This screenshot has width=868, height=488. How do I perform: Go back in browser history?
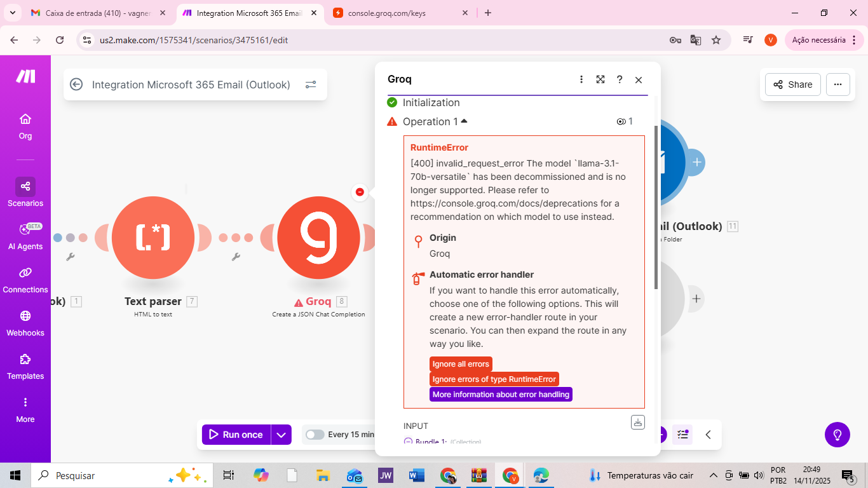click(14, 40)
